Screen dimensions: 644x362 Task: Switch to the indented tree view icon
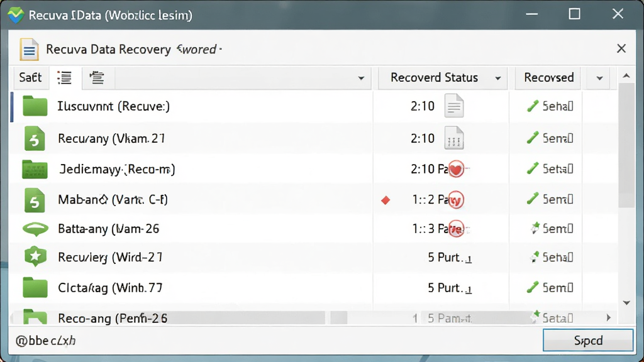[97, 77]
